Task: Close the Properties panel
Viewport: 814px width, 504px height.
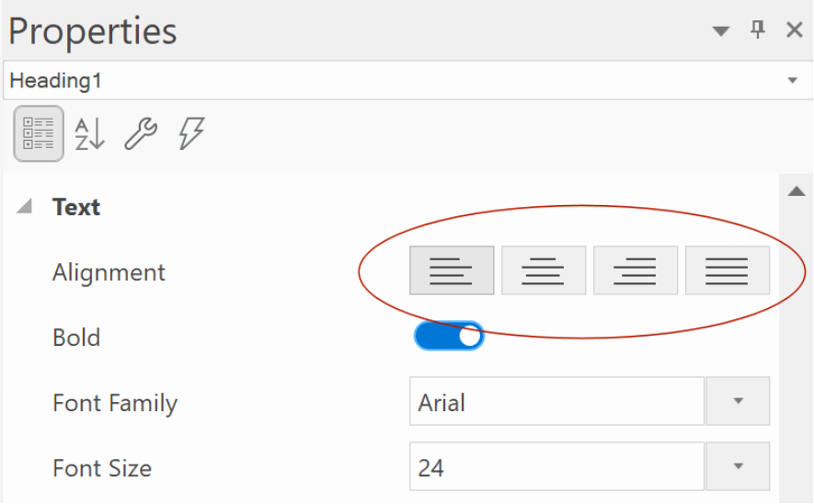Action: [x=795, y=29]
